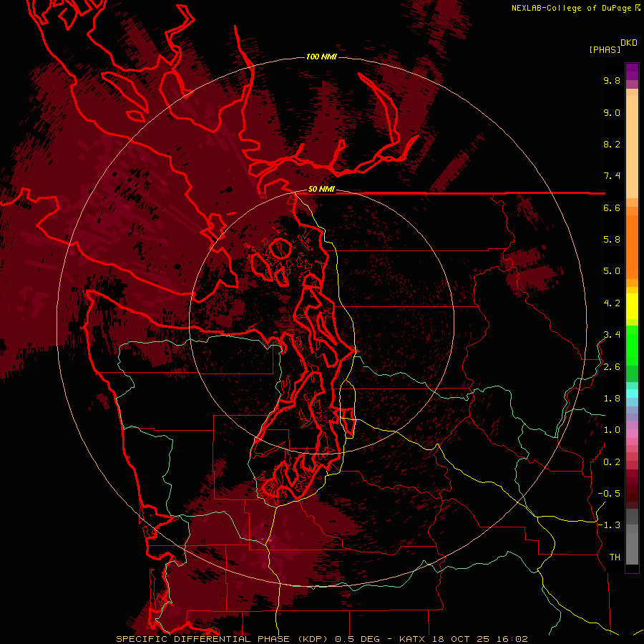Screen dimensions: 644x644
Task: Click the 5.8 value on the color scale
Action: pos(612,240)
